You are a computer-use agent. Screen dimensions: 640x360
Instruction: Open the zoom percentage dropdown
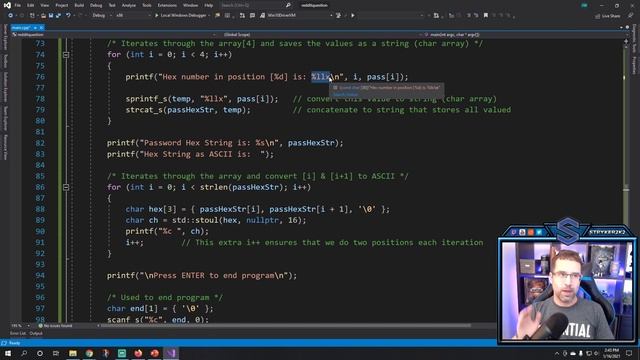pyautogui.click(x=20, y=326)
